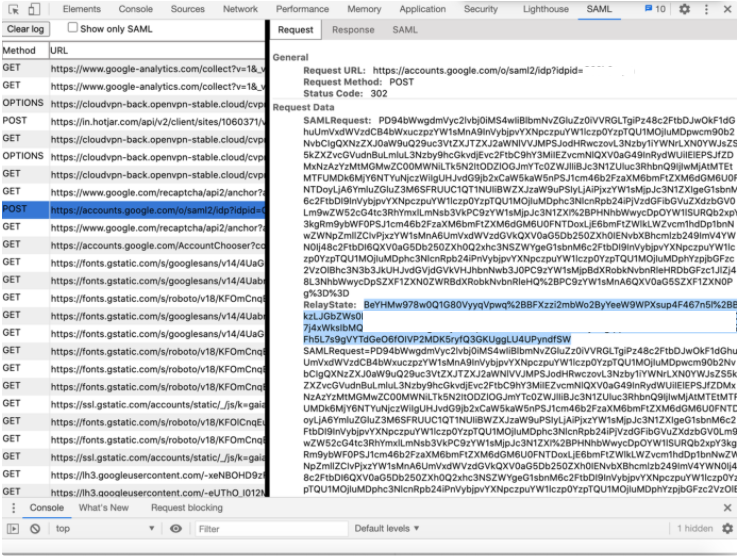Select the SAML sub-tab in the details pane
Viewport: 738px width, 556px height.
point(405,30)
